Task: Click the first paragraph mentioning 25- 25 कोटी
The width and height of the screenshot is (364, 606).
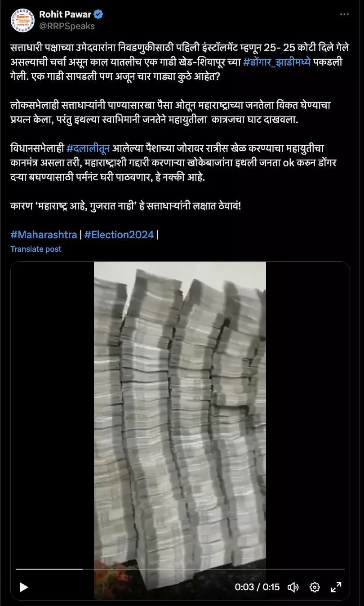Action: point(180,62)
